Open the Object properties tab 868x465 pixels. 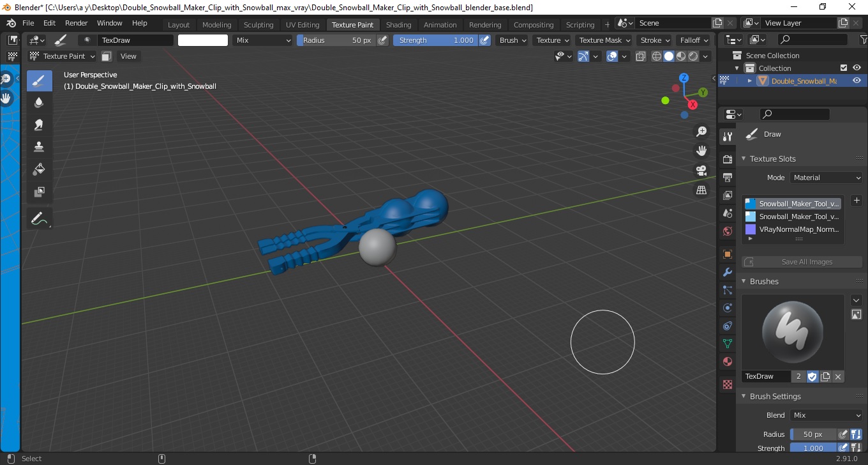point(727,254)
